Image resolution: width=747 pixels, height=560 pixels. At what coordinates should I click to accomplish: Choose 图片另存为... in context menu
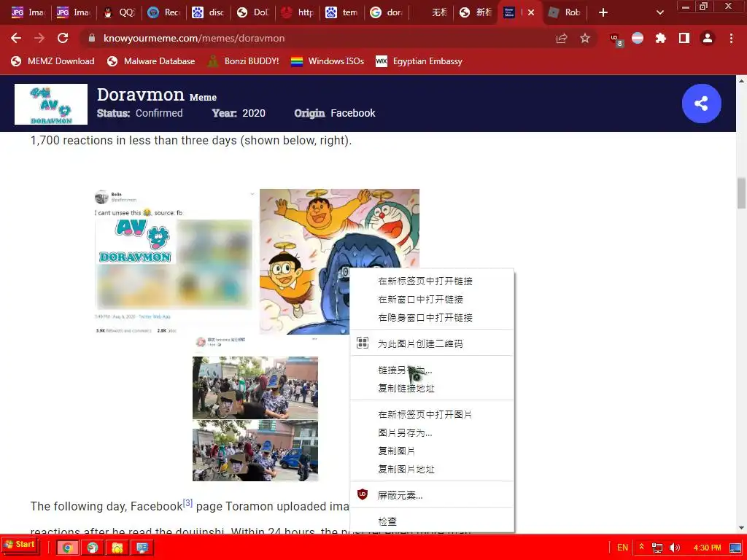click(432, 433)
